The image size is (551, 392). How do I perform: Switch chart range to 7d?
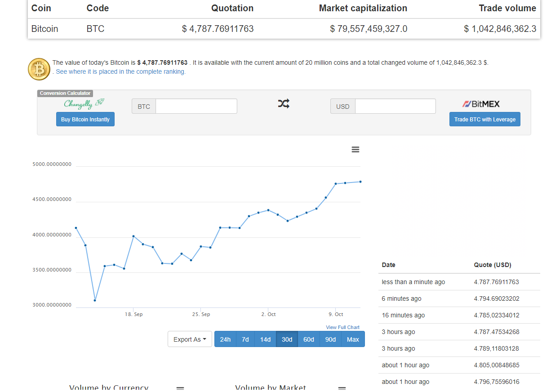(245, 339)
